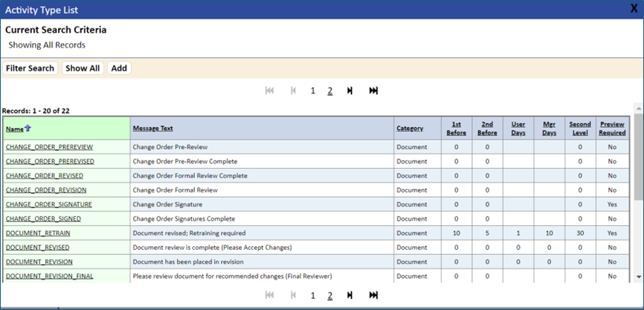Sort by 2nd Before column

point(487,129)
